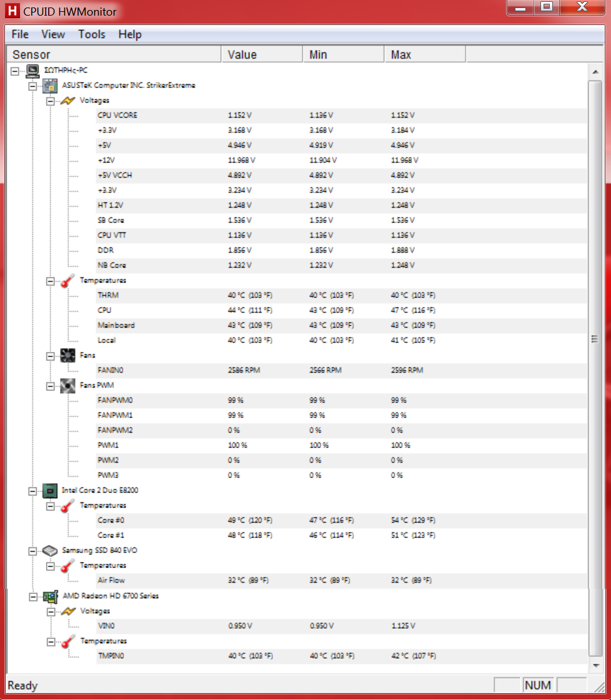Select the FANPWM0 row
Viewport: 611px width, 700px height.
[341, 401]
